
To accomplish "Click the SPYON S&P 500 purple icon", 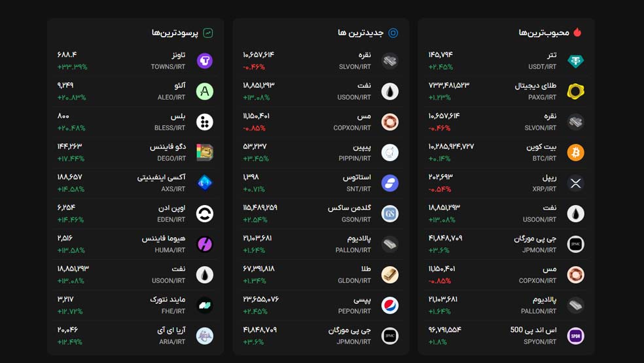I will click(575, 336).
